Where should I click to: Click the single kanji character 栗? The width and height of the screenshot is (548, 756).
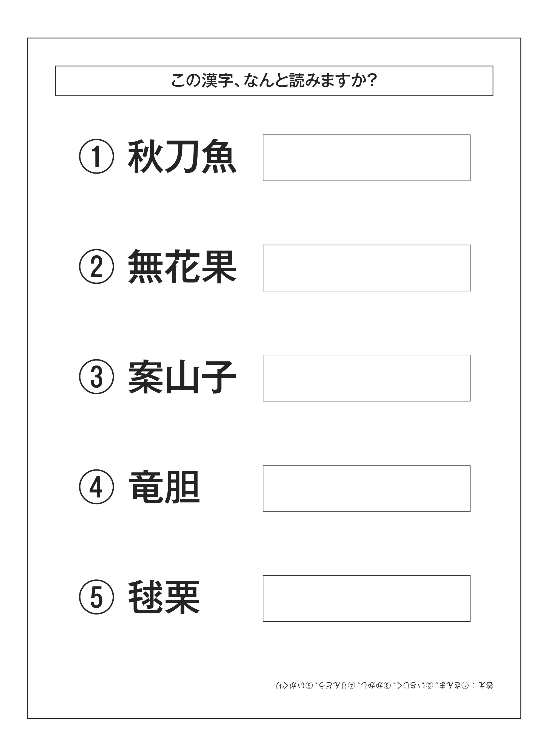(x=182, y=597)
